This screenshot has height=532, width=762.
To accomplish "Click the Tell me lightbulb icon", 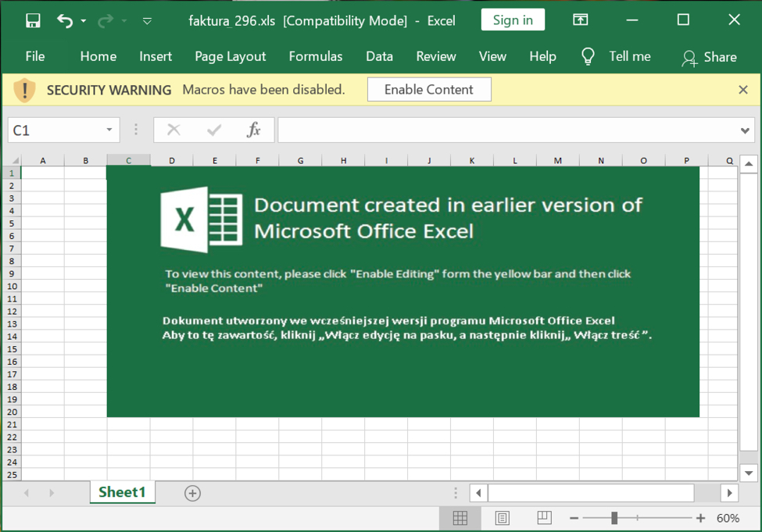I will click(x=588, y=56).
